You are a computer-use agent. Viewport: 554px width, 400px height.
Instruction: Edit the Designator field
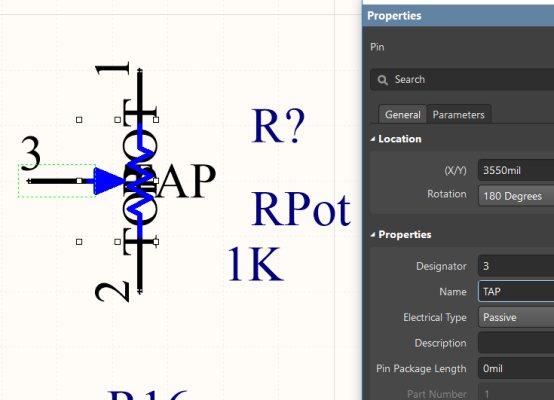(x=516, y=266)
